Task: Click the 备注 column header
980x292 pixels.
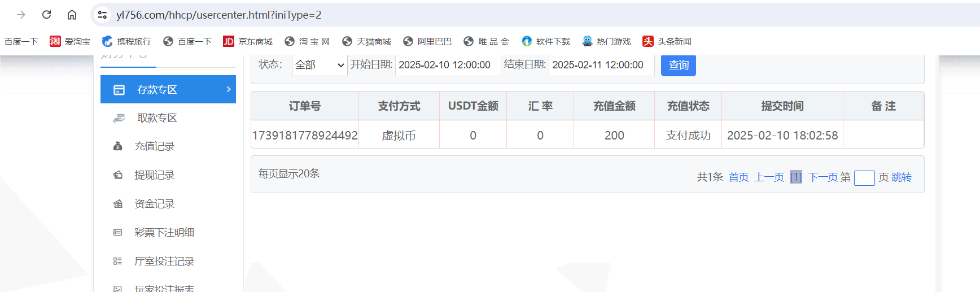Action: click(883, 106)
